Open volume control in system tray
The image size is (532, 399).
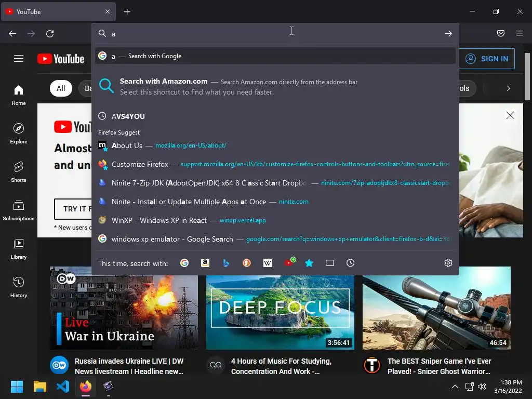(482, 387)
